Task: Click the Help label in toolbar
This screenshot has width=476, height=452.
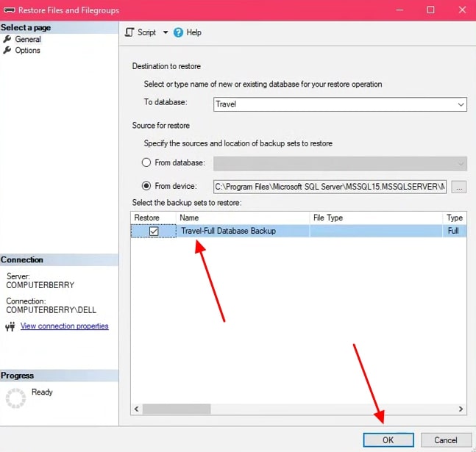Action: [193, 32]
